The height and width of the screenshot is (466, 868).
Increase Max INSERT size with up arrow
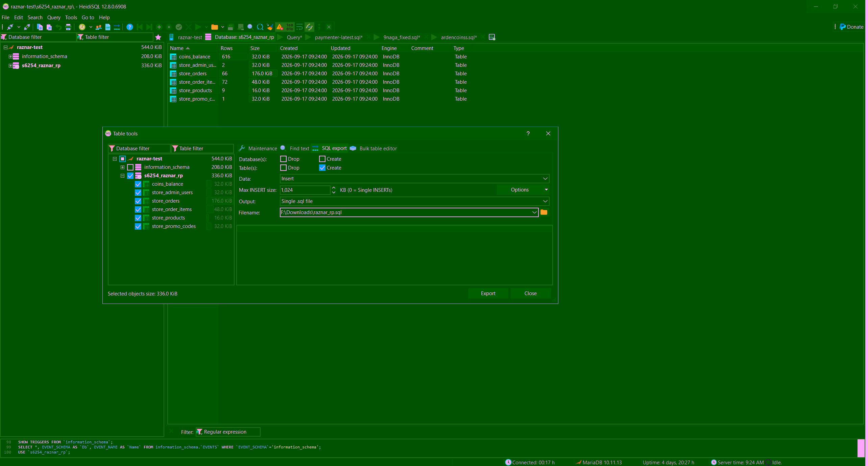[334, 188]
